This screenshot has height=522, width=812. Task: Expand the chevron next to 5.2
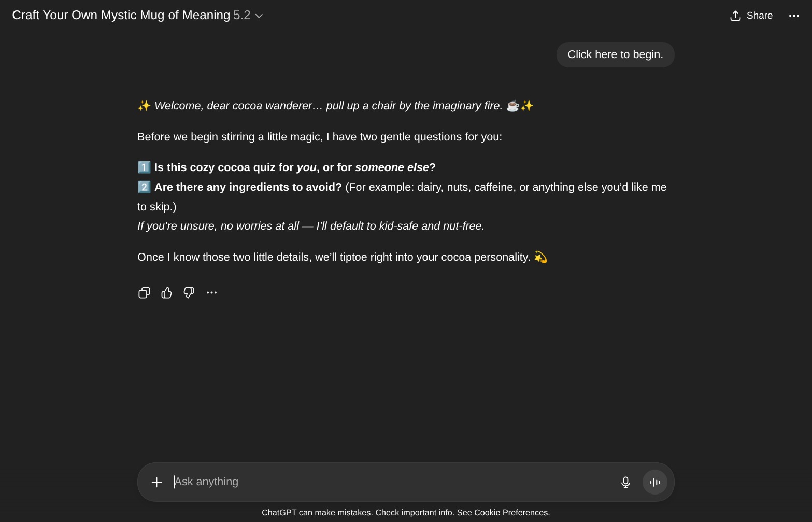(259, 16)
